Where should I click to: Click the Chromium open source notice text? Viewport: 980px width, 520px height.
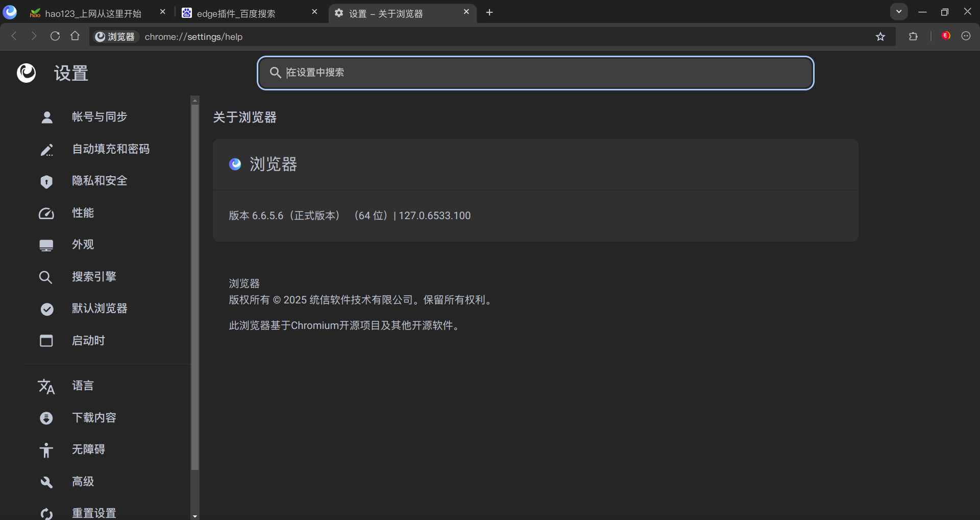[346, 325]
